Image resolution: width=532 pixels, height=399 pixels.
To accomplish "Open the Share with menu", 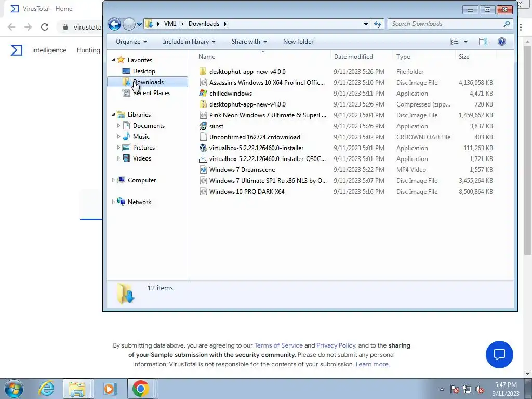I will [249, 42].
